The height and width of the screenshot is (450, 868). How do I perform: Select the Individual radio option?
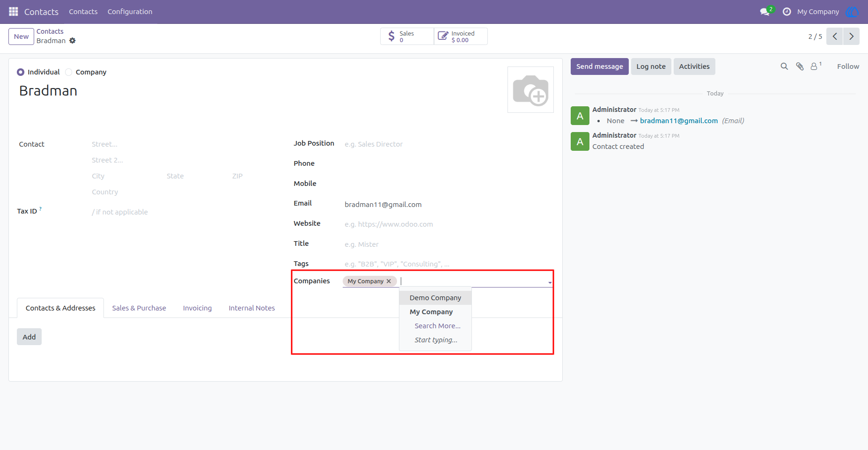pos(21,72)
